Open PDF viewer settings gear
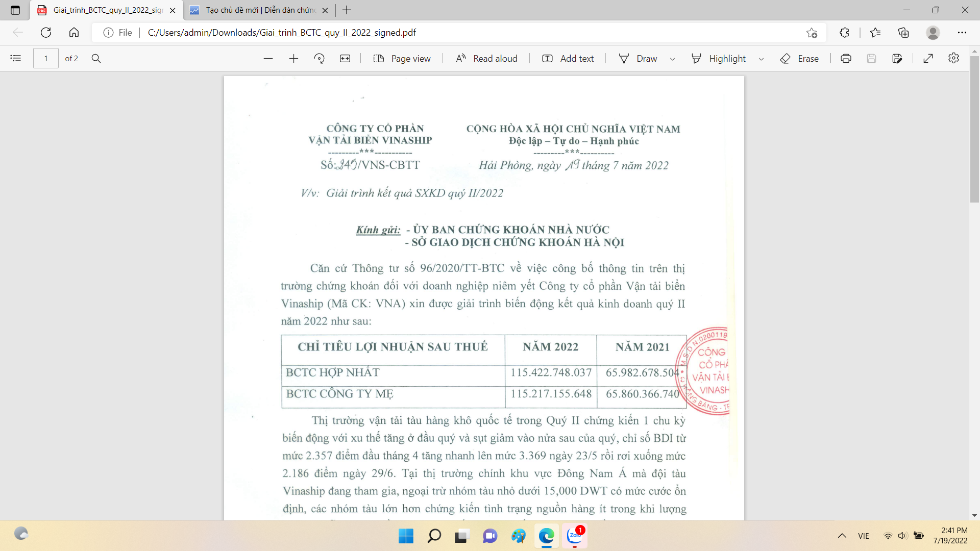 (953, 59)
